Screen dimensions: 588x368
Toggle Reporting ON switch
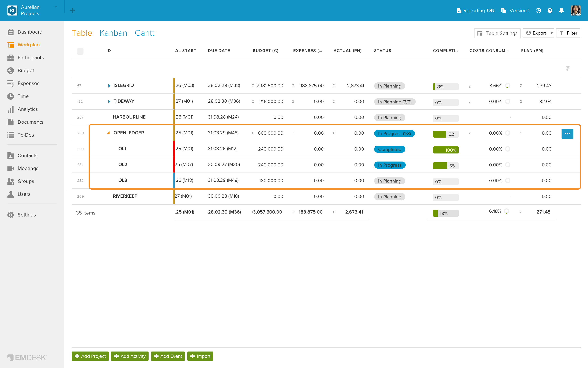tap(475, 10)
